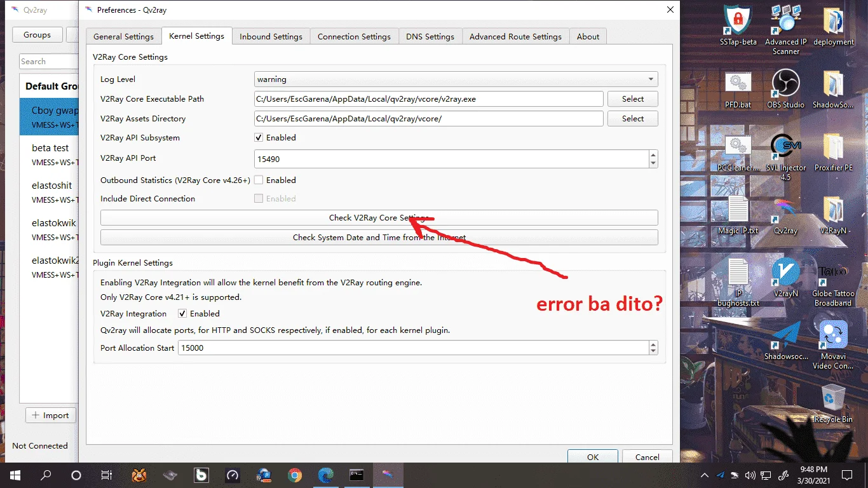Screen dimensions: 868x488
Task: Select Cboy gwap connection in Qv2ray list
Action: 50,116
